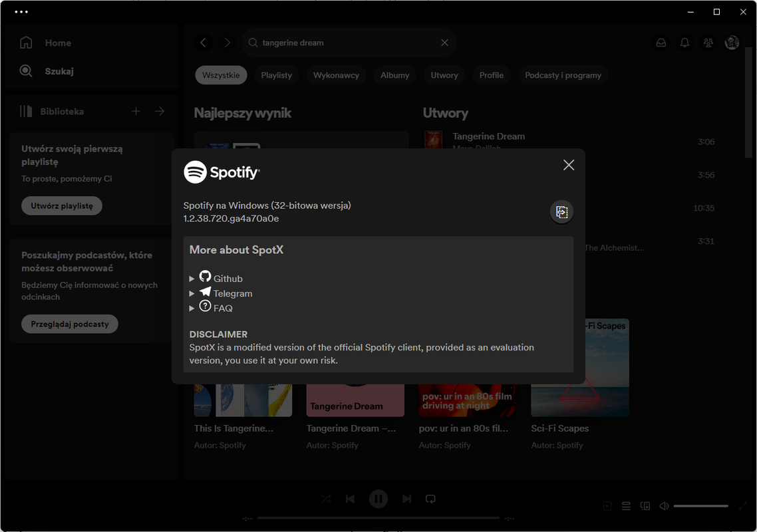Open connect to a device icon

tap(645, 506)
